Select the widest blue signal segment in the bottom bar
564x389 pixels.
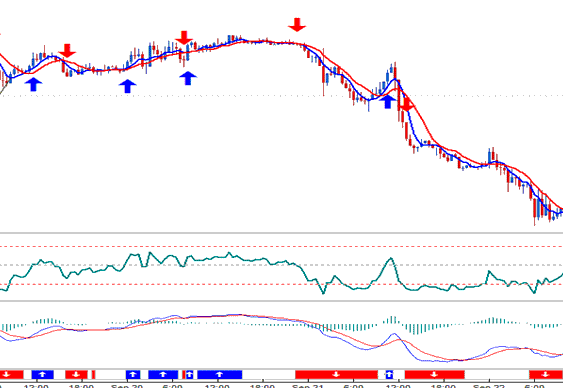219,375
